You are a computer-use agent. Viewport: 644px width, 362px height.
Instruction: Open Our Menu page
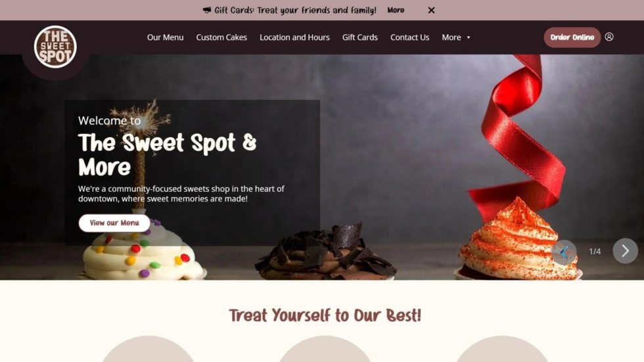pyautogui.click(x=165, y=37)
